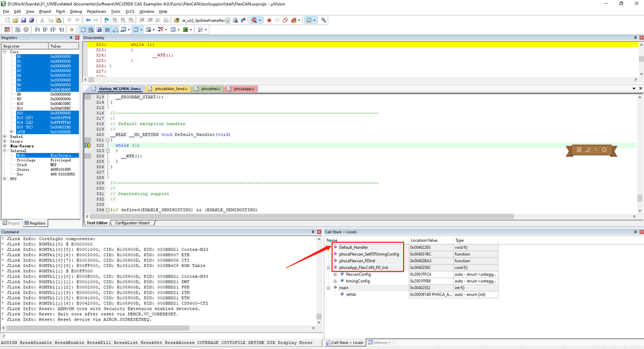This screenshot has width=644, height=349.
Task: Insert or remove breakpoint red dot
Action: click(x=269, y=20)
